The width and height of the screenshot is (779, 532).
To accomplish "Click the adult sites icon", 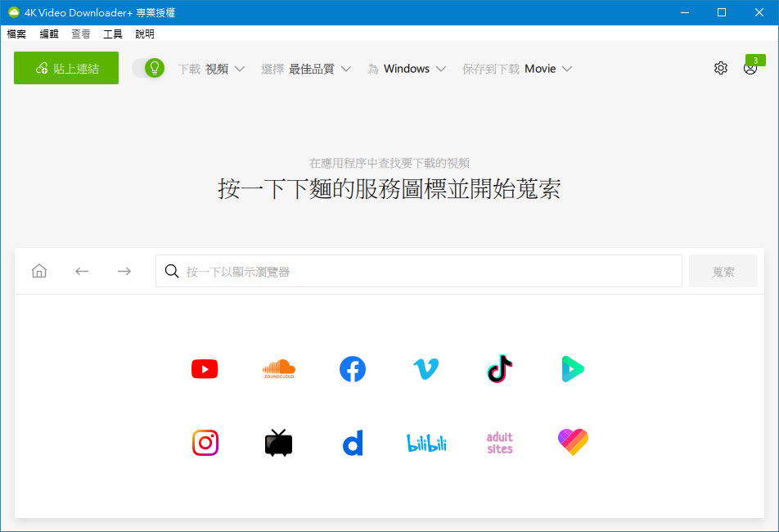I will [x=499, y=442].
